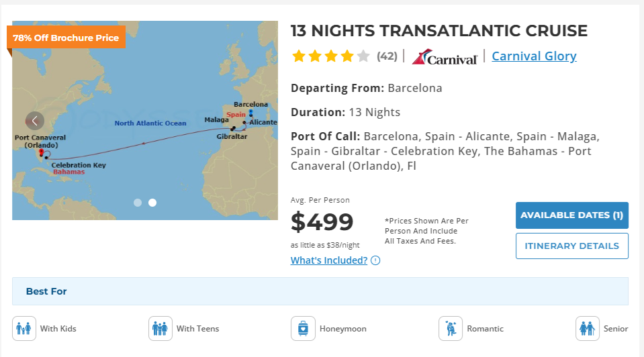
Task: Click the What's Included? link
Action: click(329, 260)
